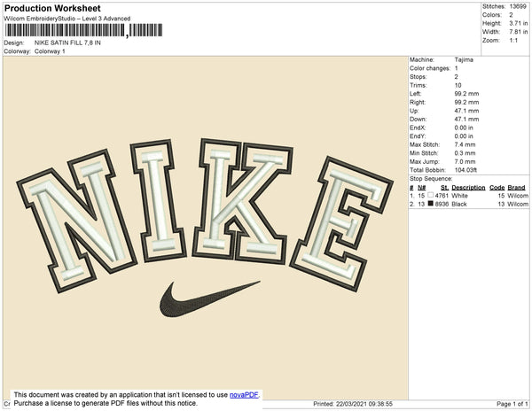This screenshot has height=411, width=532.
Task: Click the Min Stitch value 0.3 mm
Action: pyautogui.click(x=465, y=153)
